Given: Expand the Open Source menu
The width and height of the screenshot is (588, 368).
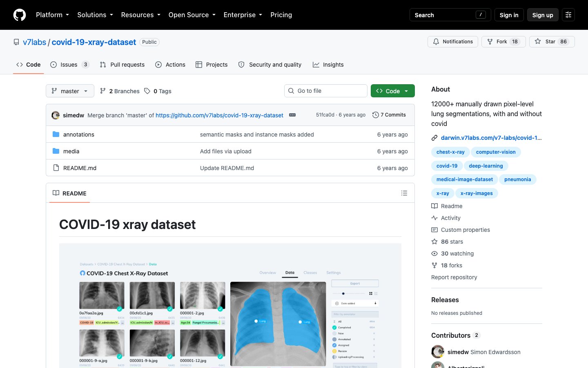Looking at the screenshot, I should [x=192, y=15].
